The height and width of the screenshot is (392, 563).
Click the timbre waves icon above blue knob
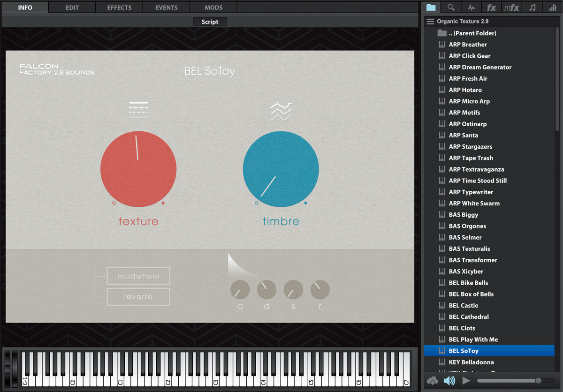point(281,112)
